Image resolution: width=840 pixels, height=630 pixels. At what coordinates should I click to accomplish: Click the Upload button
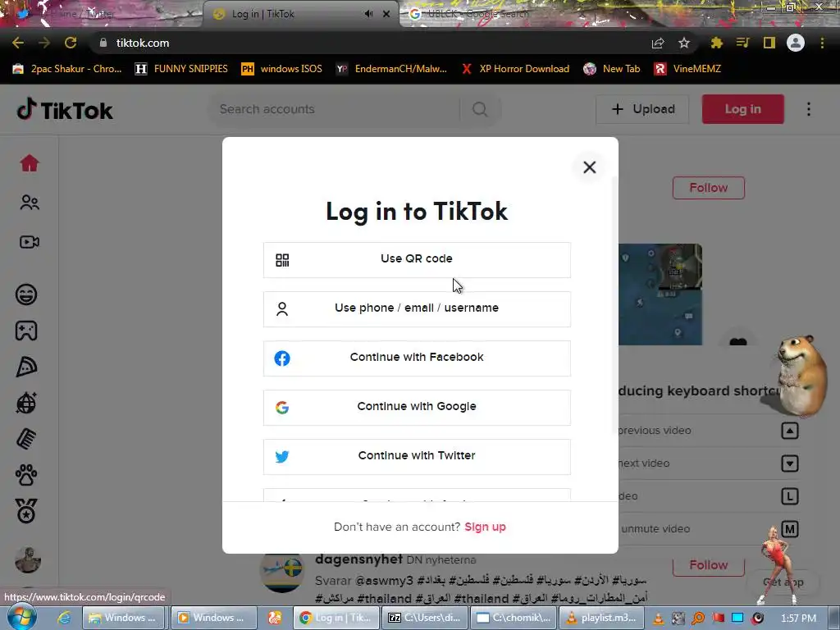(x=642, y=109)
